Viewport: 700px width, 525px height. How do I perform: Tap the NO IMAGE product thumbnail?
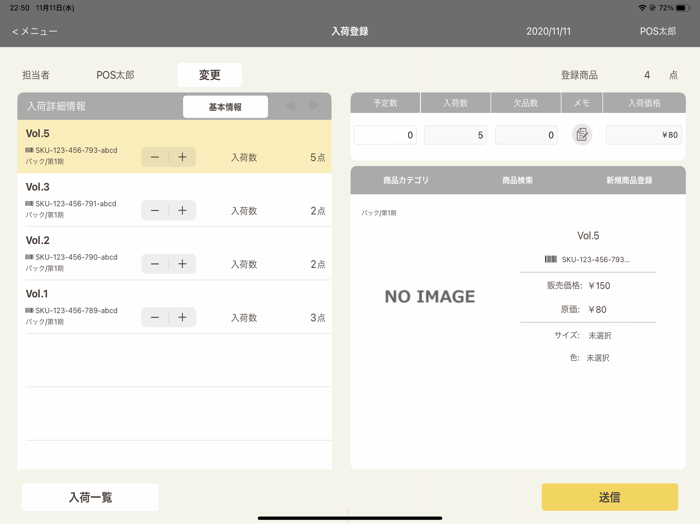[430, 296]
